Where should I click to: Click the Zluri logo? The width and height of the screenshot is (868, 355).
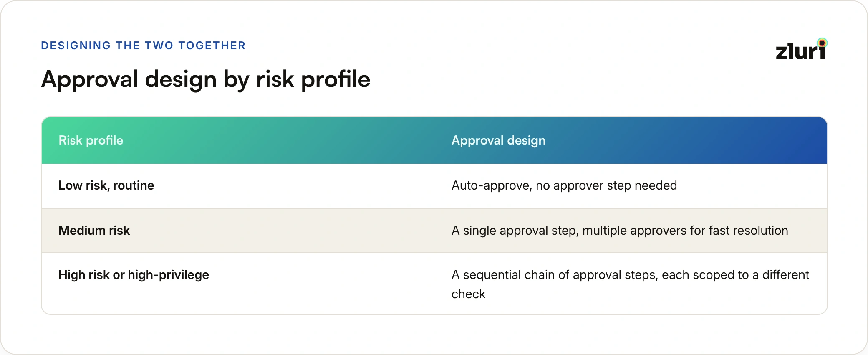click(801, 50)
